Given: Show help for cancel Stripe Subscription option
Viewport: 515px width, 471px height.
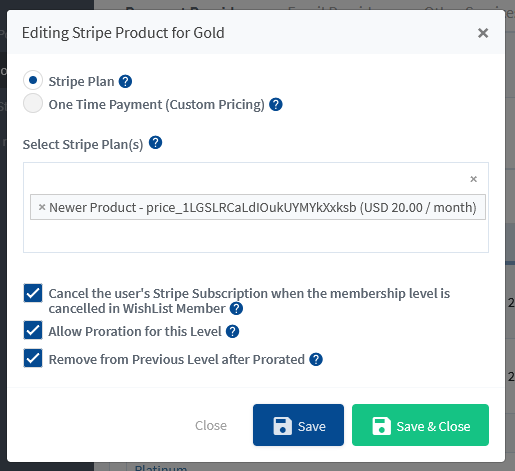Looking at the screenshot, I should click(x=236, y=308).
